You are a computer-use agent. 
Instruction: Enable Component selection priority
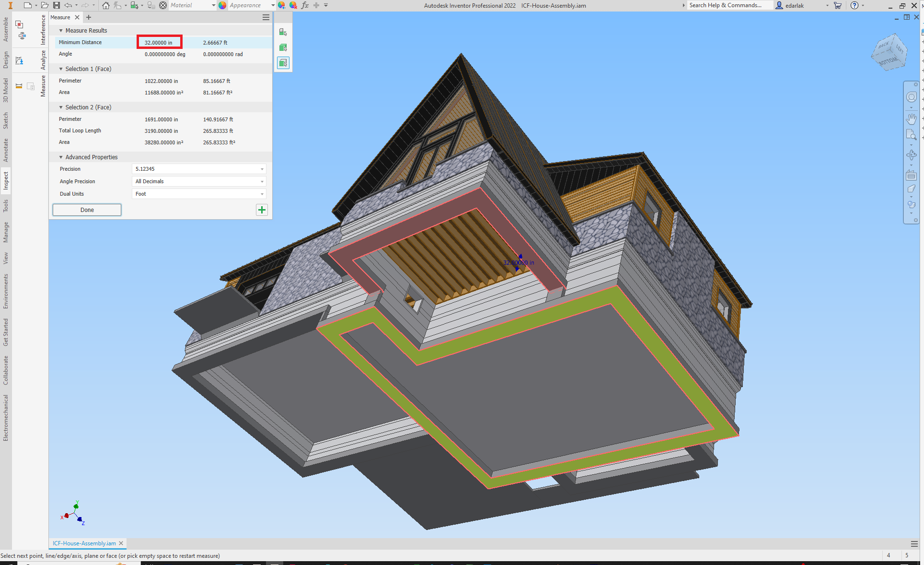[x=283, y=32]
